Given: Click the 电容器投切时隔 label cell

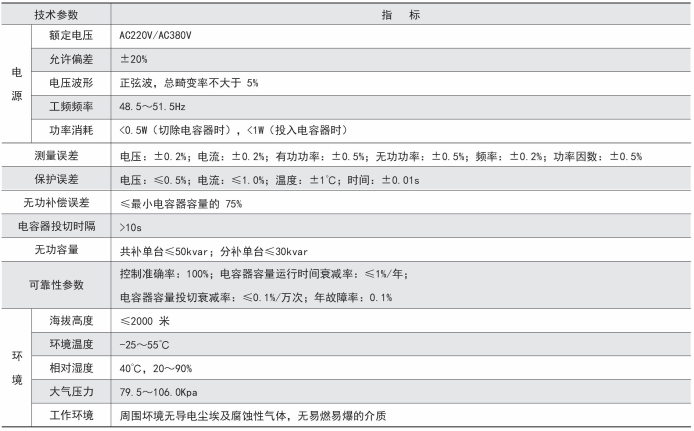Looking at the screenshot, I should tap(56, 227).
